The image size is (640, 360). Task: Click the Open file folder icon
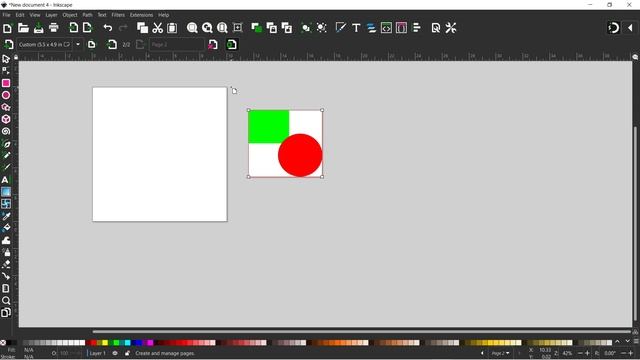pyautogui.click(x=23, y=28)
